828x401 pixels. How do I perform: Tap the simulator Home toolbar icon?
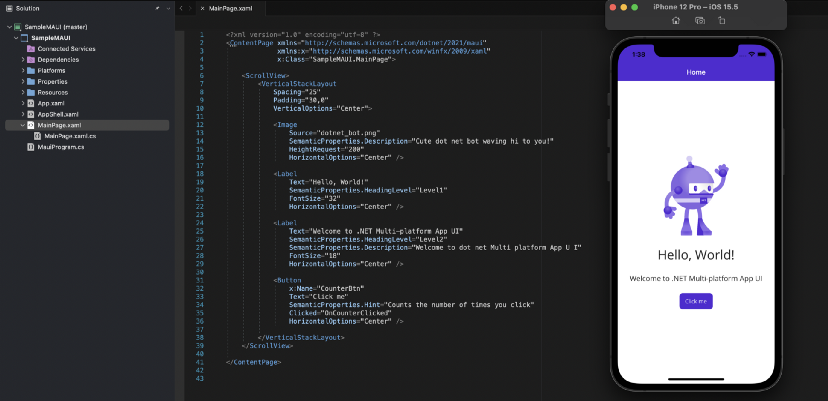point(675,21)
